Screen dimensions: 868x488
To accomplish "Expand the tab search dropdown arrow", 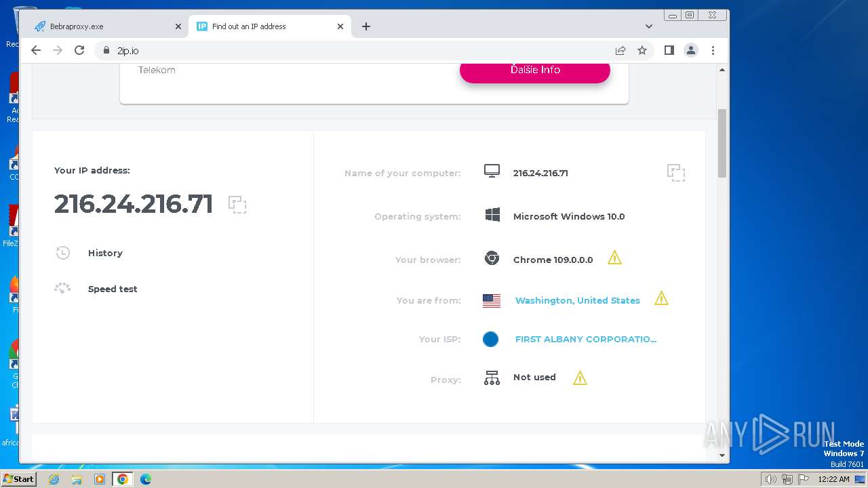I will [x=649, y=26].
